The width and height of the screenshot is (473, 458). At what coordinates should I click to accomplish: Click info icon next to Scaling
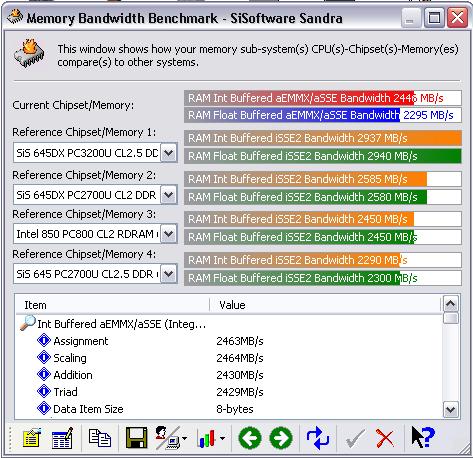pos(44,357)
